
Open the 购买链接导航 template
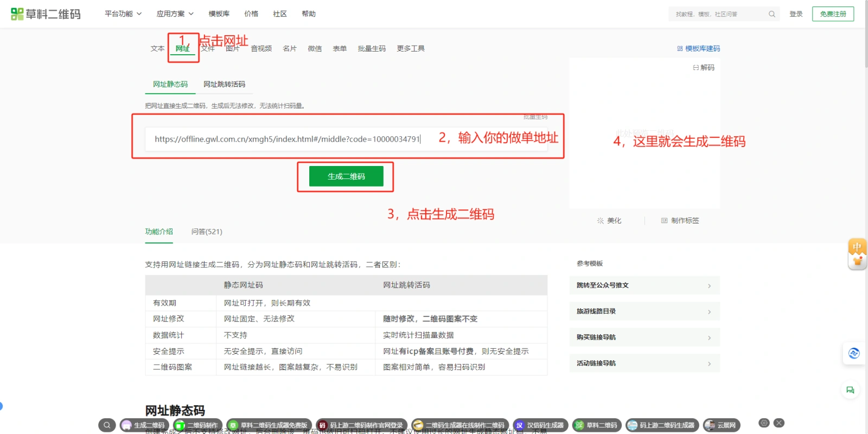coord(644,337)
